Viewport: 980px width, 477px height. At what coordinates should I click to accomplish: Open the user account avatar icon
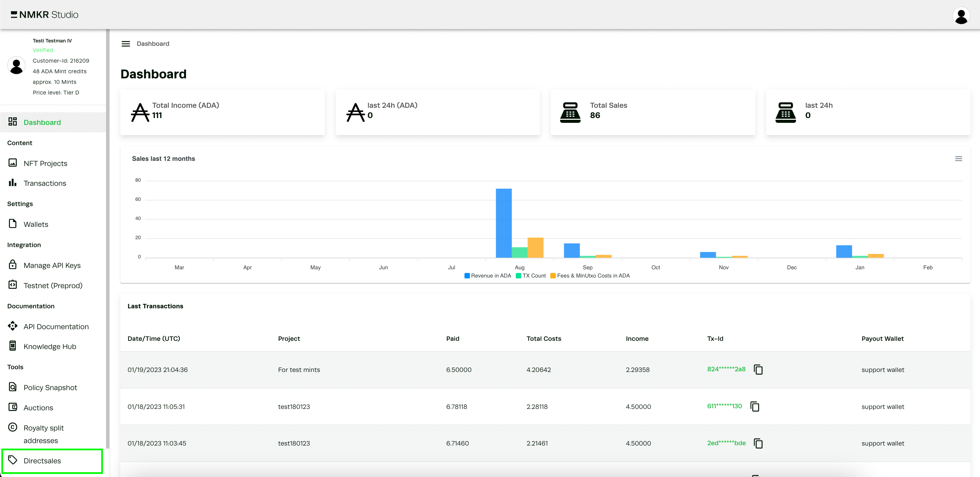961,16
